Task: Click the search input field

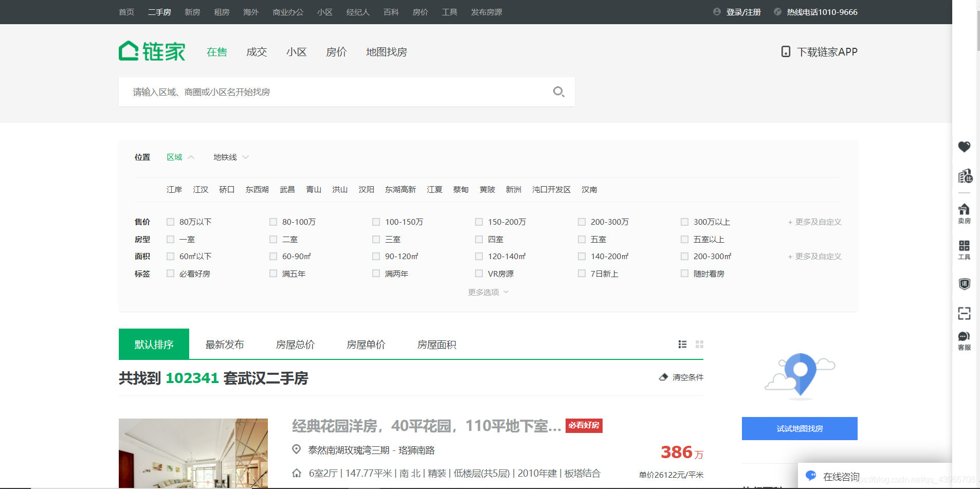Action: point(308,92)
